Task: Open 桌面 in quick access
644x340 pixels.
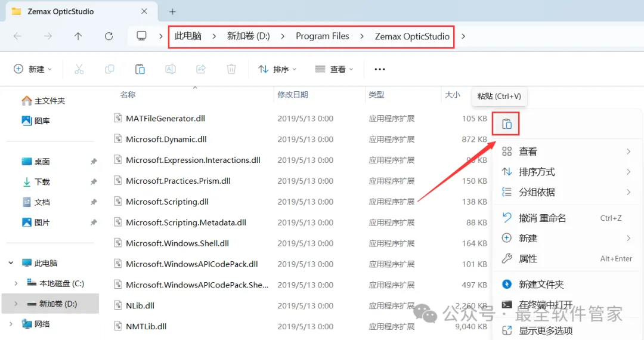Action: pyautogui.click(x=36, y=162)
